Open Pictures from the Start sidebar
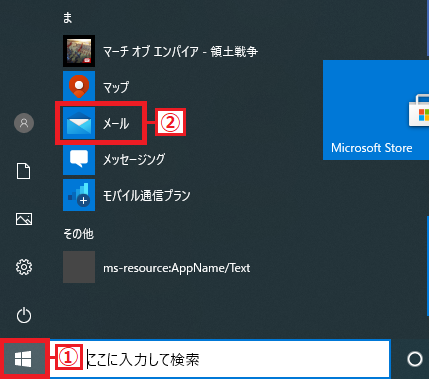 coord(24,219)
